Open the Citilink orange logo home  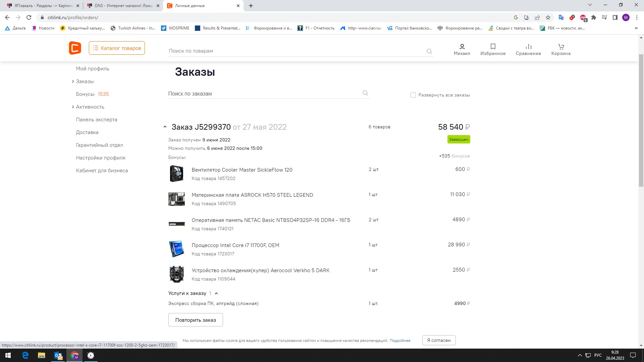click(x=75, y=48)
